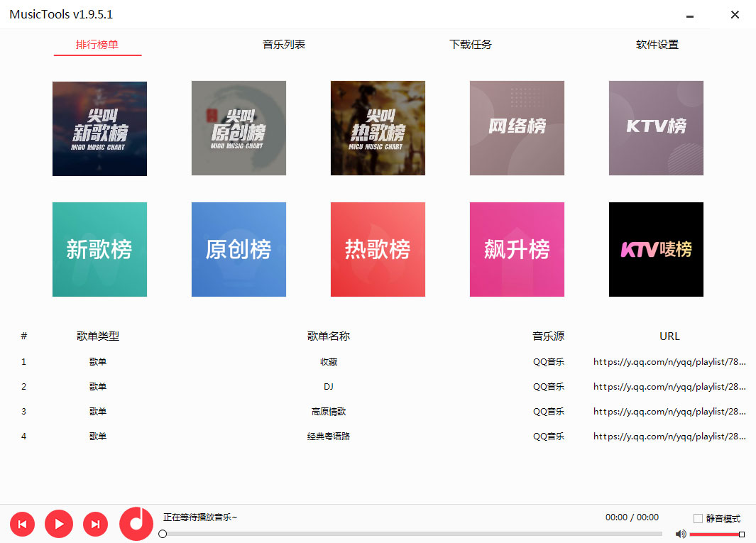Open the red 热歌榜 tile

(x=378, y=249)
